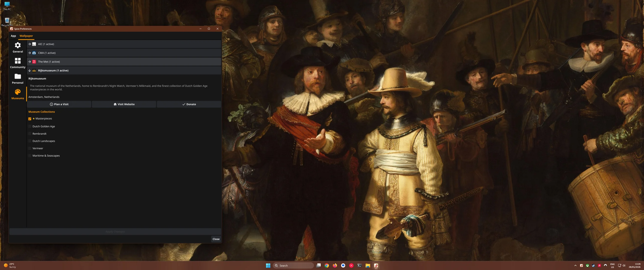
Task: Click the Apply Changes button
Action: 115,232
